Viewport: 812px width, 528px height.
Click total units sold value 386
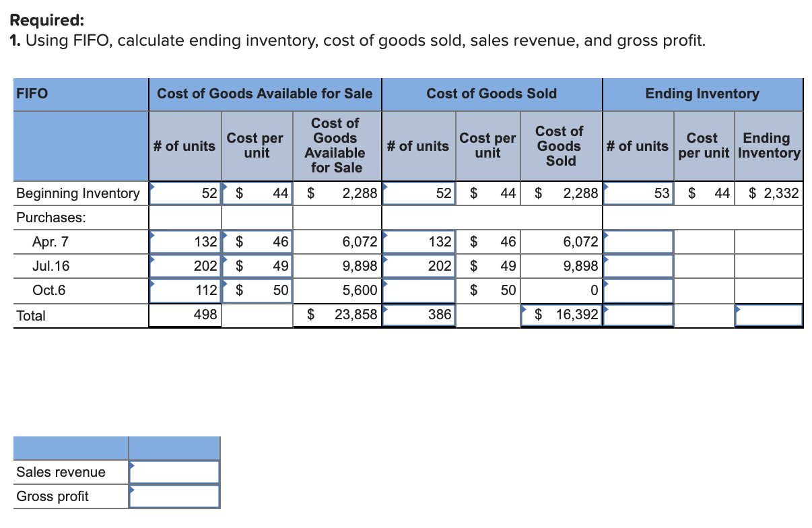point(439,315)
